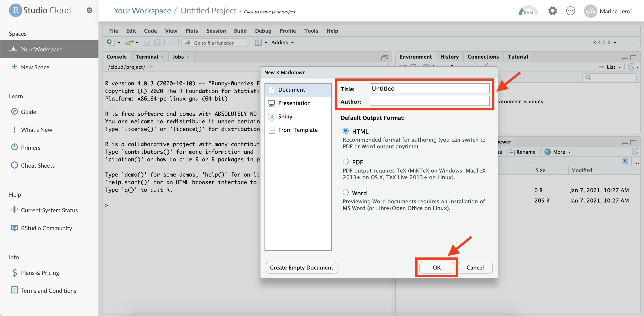Open the Tools menu
This screenshot has width=644, height=316.
(311, 31)
